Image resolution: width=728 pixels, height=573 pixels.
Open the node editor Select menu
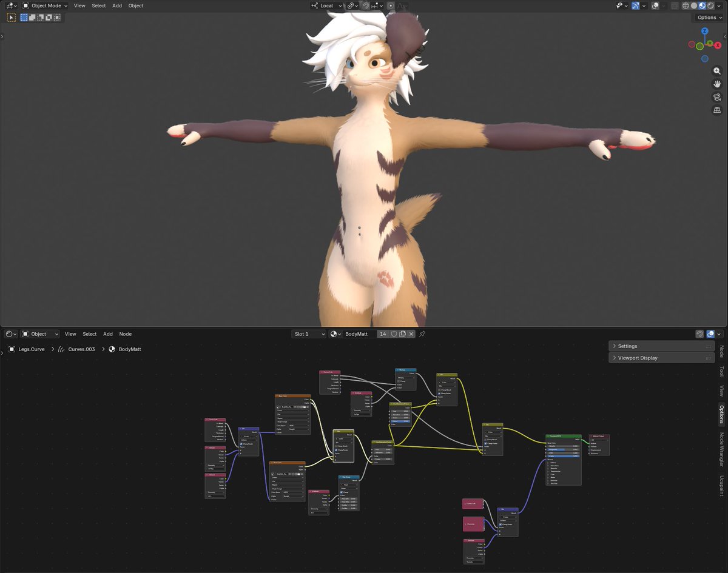(x=90, y=334)
